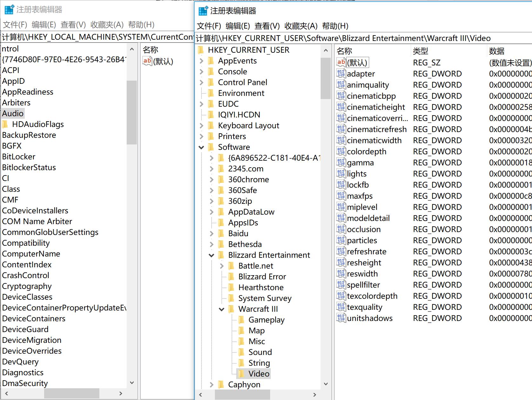532x400 pixels.
Task: Open the 查看(V) menu
Action: 267,25
